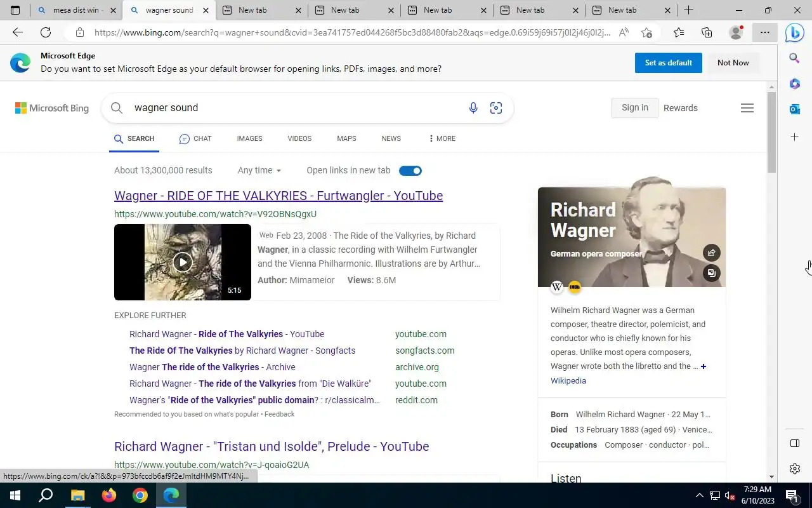Image resolution: width=812 pixels, height=508 pixels.
Task: Open Tristan und Isolde Prelude result
Action: 272,446
